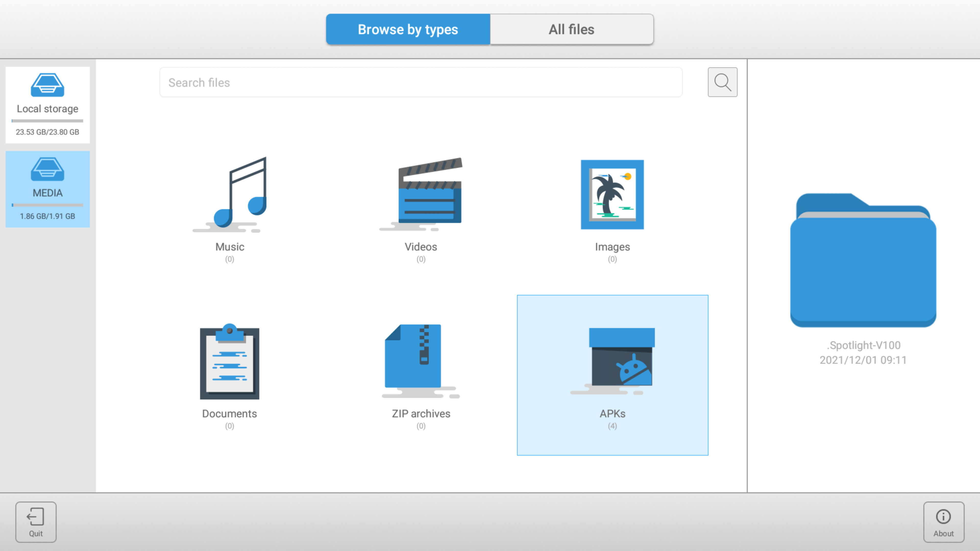Open the About info button
The image size is (980, 551).
[x=944, y=522]
